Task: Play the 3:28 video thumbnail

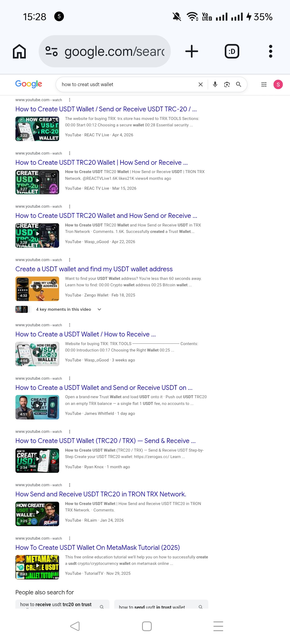Action: pyautogui.click(x=37, y=235)
